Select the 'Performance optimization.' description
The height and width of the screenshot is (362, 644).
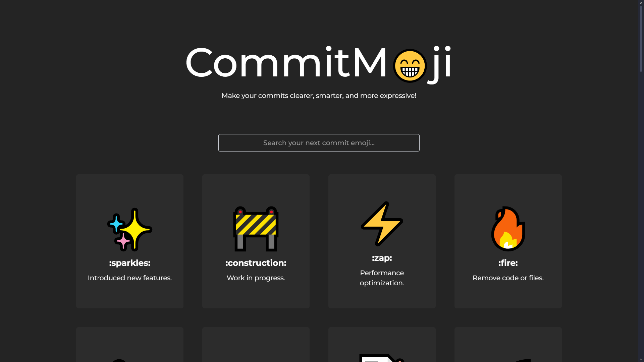382,278
